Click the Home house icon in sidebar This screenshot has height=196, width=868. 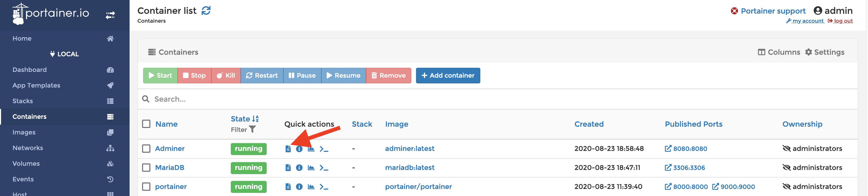pos(110,39)
